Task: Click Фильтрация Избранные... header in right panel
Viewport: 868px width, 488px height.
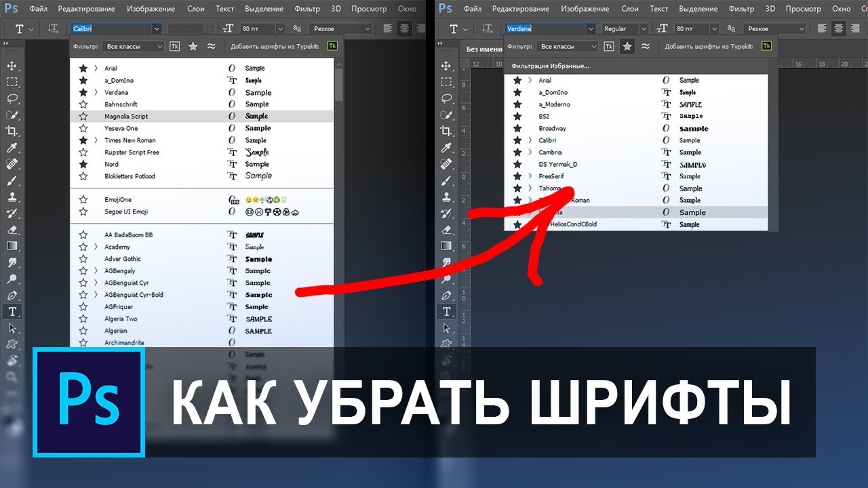Action: (x=551, y=66)
